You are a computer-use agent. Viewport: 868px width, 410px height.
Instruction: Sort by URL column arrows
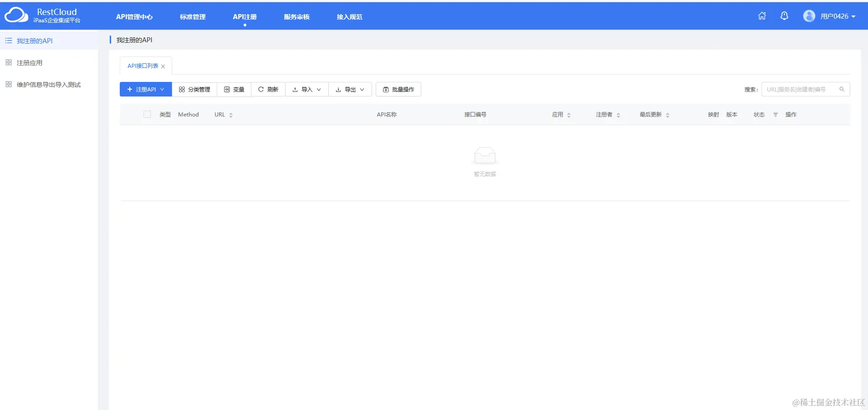click(231, 115)
